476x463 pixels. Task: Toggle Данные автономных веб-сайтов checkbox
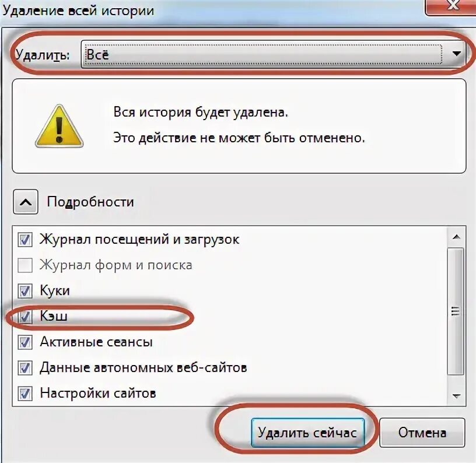click(x=25, y=368)
